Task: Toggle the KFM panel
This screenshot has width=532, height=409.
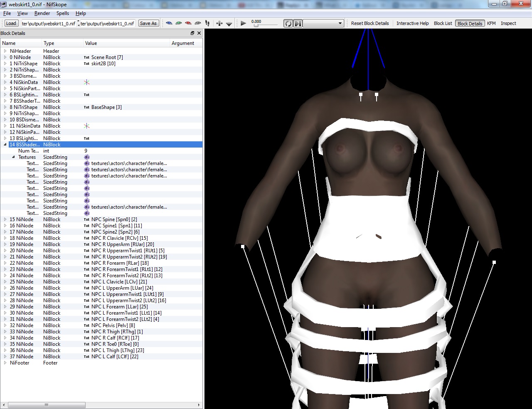Action: click(491, 23)
